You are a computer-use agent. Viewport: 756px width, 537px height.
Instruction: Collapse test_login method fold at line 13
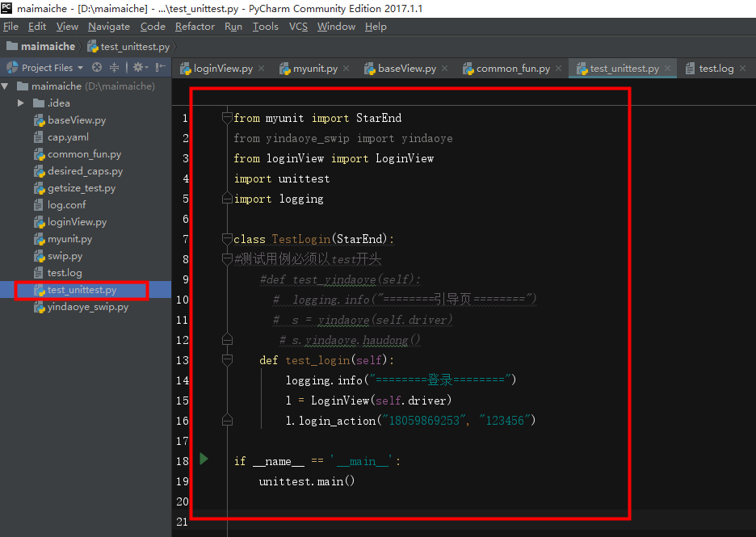click(x=227, y=359)
